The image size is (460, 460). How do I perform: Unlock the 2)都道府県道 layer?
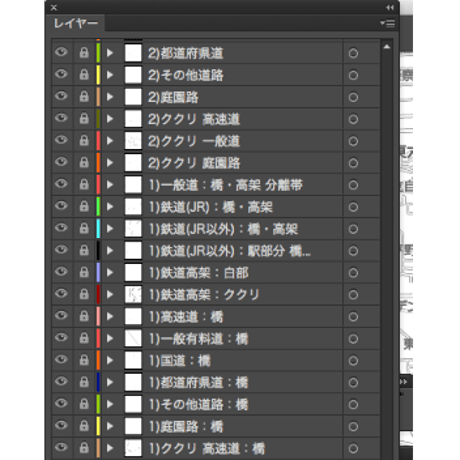tap(84, 53)
